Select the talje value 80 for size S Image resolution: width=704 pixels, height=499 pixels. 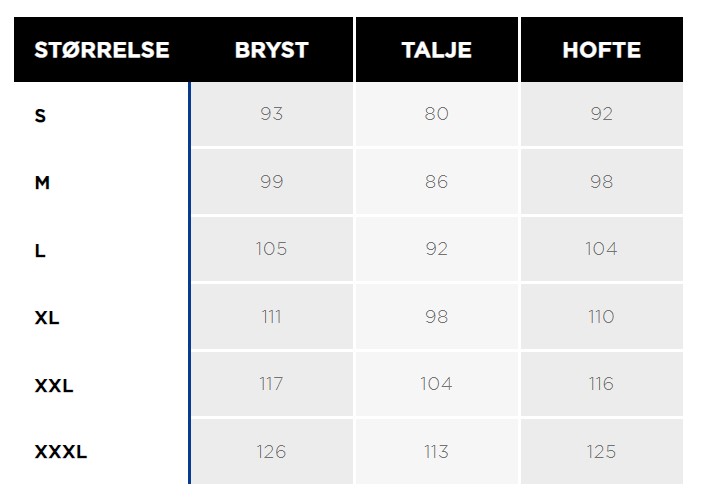(436, 114)
